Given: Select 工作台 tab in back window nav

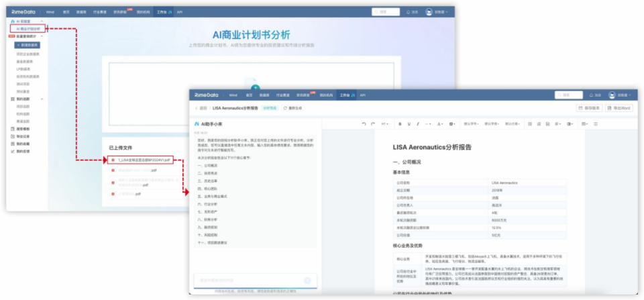Looking at the screenshot, I should [164, 12].
